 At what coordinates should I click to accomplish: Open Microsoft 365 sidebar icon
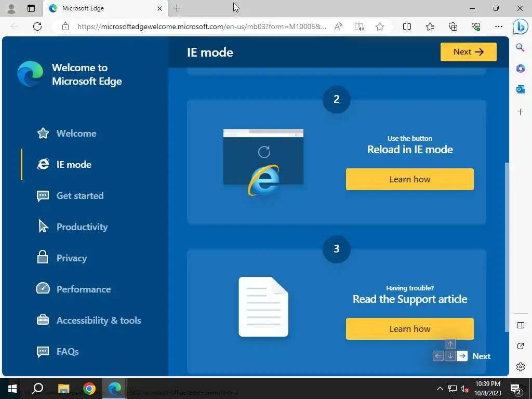521,68
